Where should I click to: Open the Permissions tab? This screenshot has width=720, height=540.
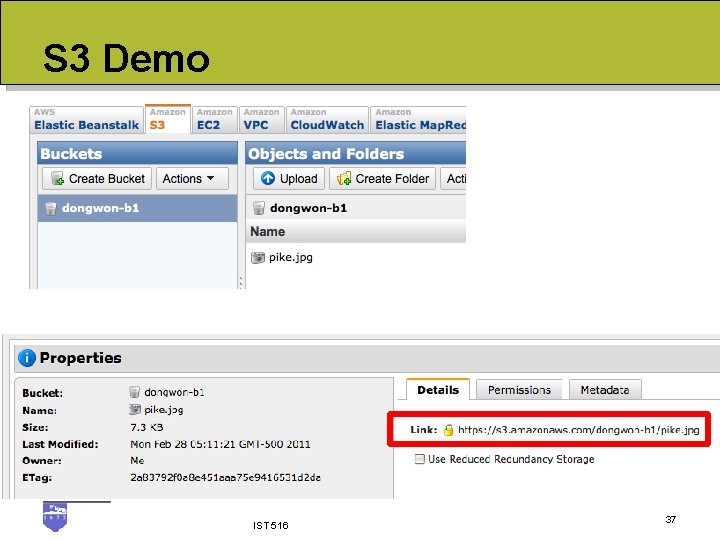coord(519,390)
